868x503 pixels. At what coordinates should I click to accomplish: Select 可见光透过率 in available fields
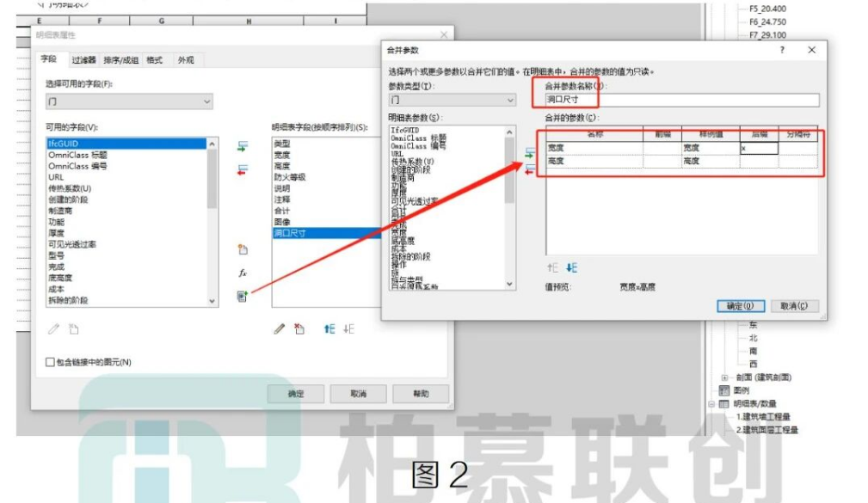(72, 244)
